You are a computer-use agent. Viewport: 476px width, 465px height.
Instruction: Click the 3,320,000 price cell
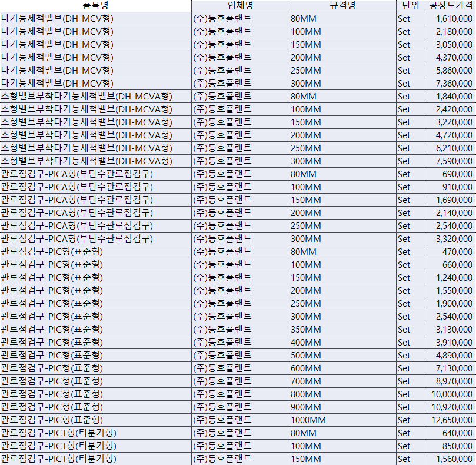click(x=451, y=239)
